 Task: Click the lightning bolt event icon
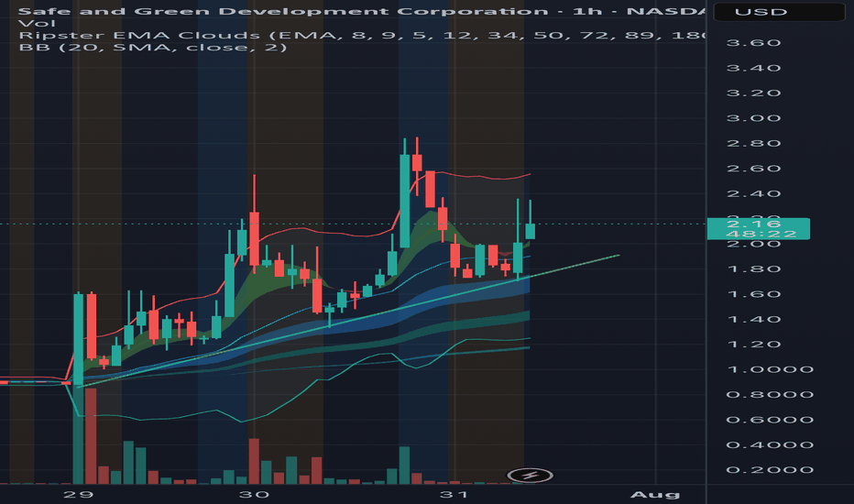click(530, 476)
